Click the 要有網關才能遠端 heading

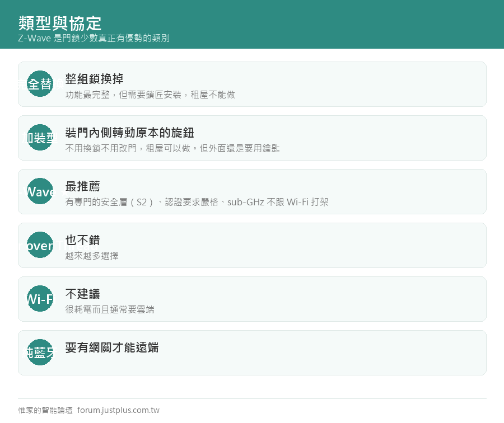coord(112,347)
